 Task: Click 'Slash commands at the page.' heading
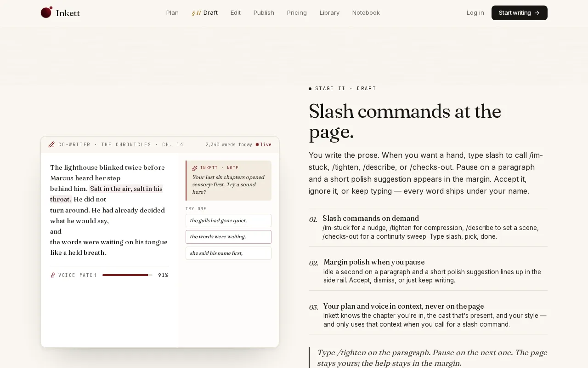[405, 121]
